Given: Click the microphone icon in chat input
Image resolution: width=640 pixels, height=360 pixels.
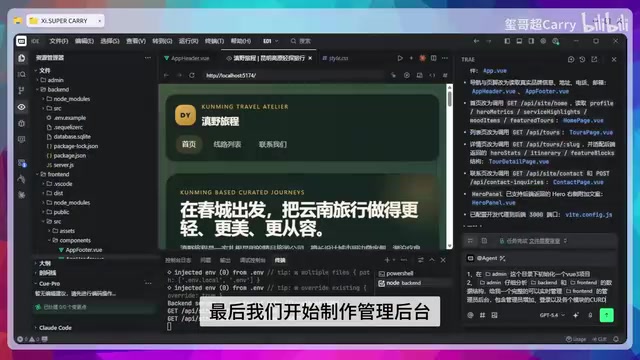Looking at the screenshot, I should [590, 315].
